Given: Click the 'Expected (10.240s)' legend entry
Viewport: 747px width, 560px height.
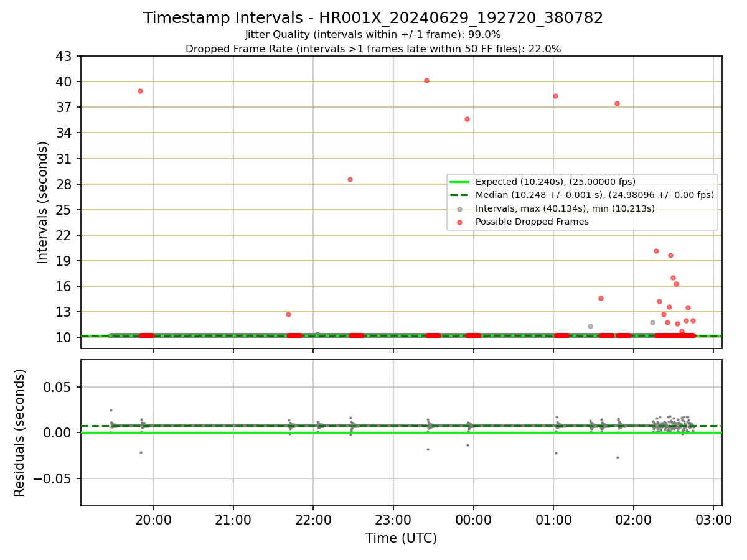Looking at the screenshot, I should coord(555,182).
